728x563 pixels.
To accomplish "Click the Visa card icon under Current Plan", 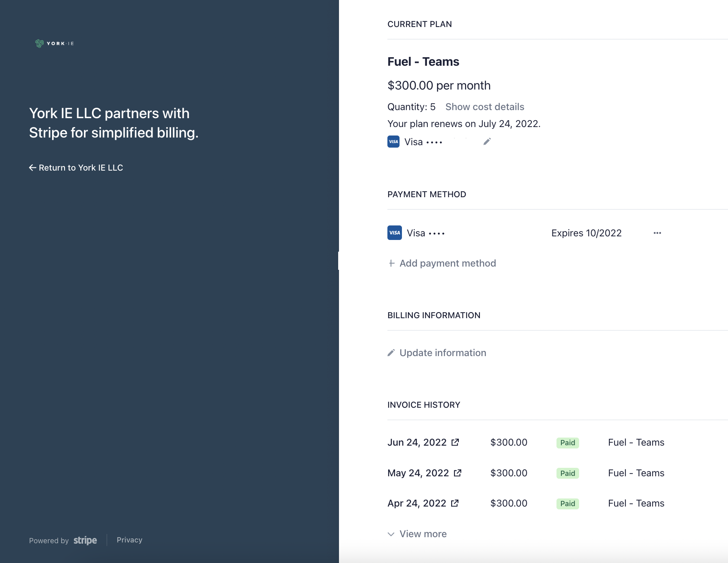I will [393, 142].
